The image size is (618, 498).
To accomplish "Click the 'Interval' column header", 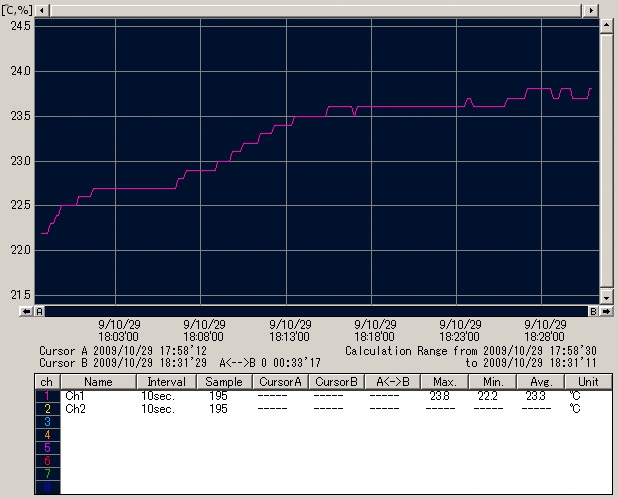I will pyautogui.click(x=166, y=382).
